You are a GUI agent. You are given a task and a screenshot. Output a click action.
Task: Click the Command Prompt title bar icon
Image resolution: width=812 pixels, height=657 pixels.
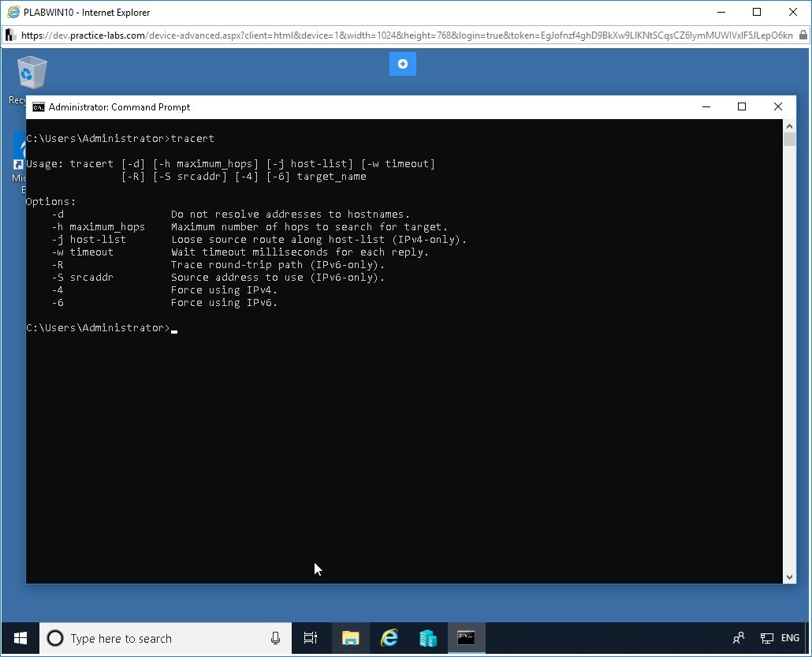(x=39, y=107)
